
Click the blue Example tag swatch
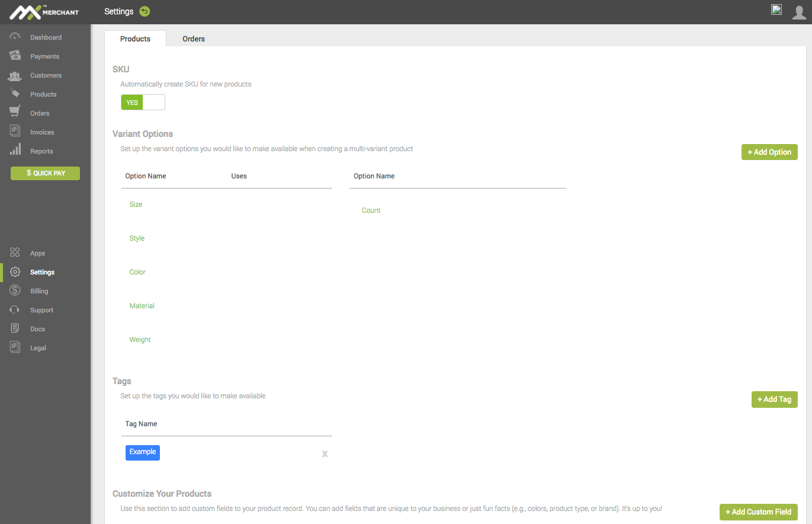pos(143,452)
